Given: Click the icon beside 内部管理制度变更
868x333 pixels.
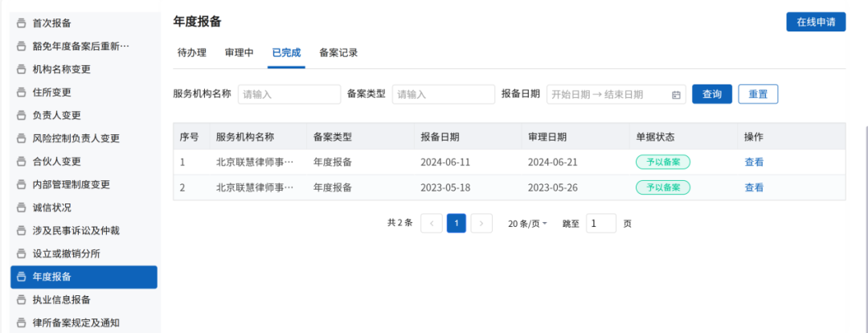Looking at the screenshot, I should pyautogui.click(x=22, y=184).
